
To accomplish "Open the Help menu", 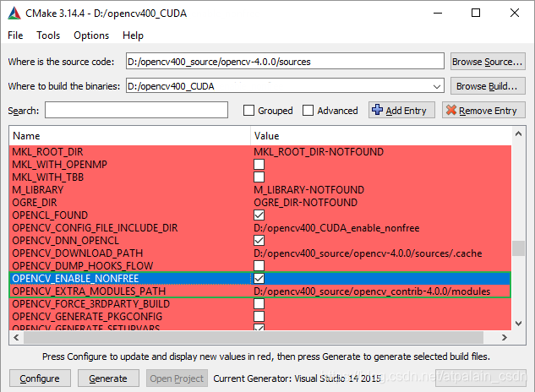I will (x=133, y=35).
